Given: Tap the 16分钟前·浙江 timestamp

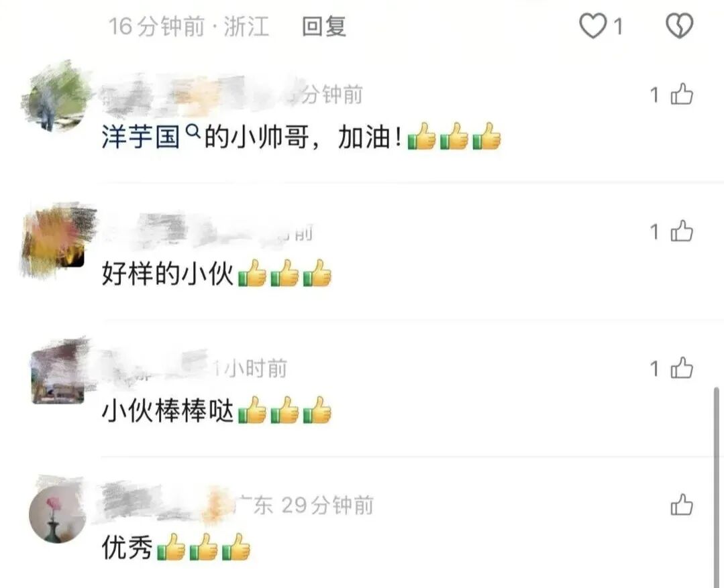Looking at the screenshot, I should [189, 26].
